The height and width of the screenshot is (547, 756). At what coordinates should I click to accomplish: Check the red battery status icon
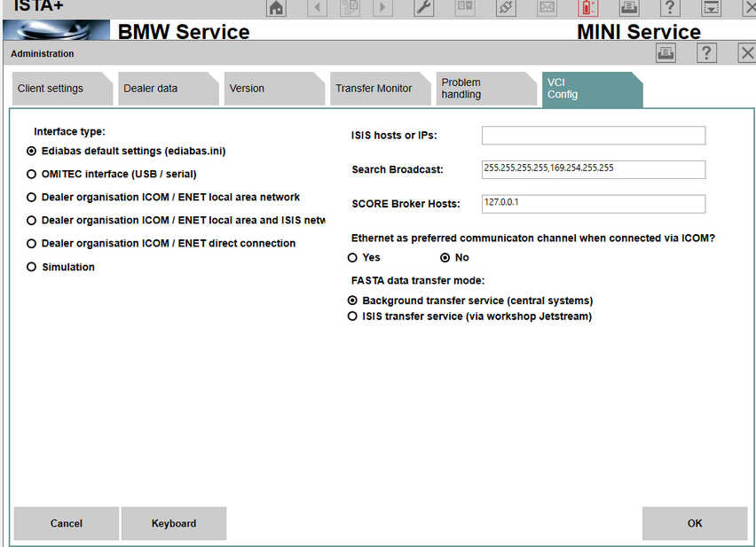tap(587, 8)
